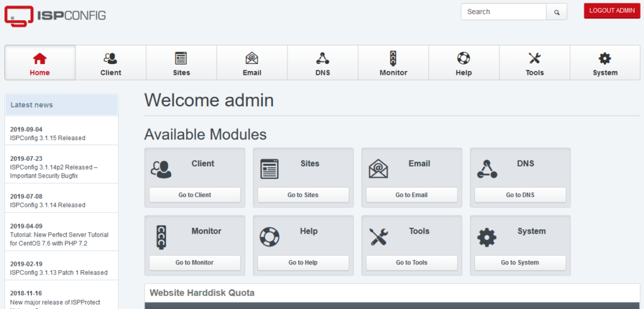Click the Monitor title in module card
This screenshot has height=309, width=644.
(206, 231)
